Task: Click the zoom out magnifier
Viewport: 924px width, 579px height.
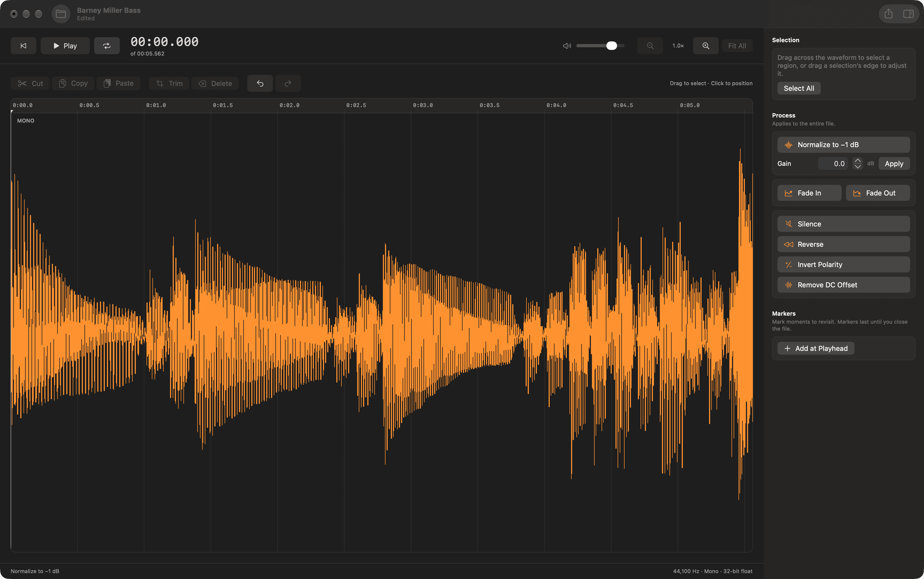Action: tap(650, 46)
